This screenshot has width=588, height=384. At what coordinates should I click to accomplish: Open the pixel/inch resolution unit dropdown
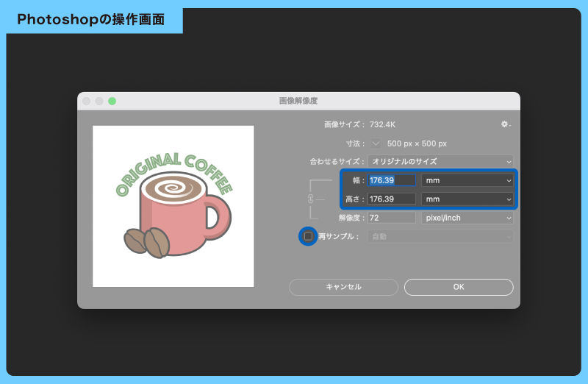pyautogui.click(x=467, y=218)
